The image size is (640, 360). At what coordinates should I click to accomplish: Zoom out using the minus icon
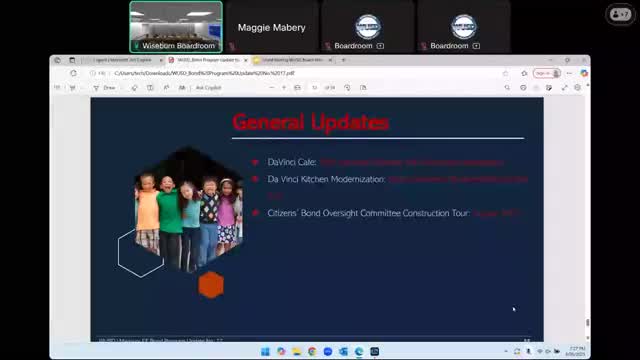tap(272, 88)
